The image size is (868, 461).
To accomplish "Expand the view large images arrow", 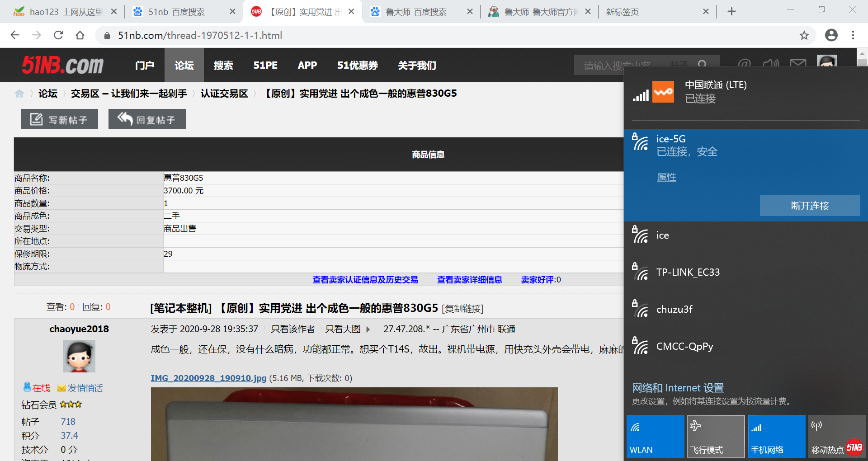I will [368, 329].
